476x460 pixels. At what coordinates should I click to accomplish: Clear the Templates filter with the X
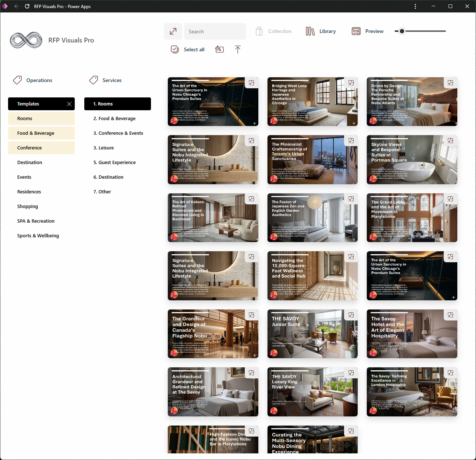pos(69,104)
